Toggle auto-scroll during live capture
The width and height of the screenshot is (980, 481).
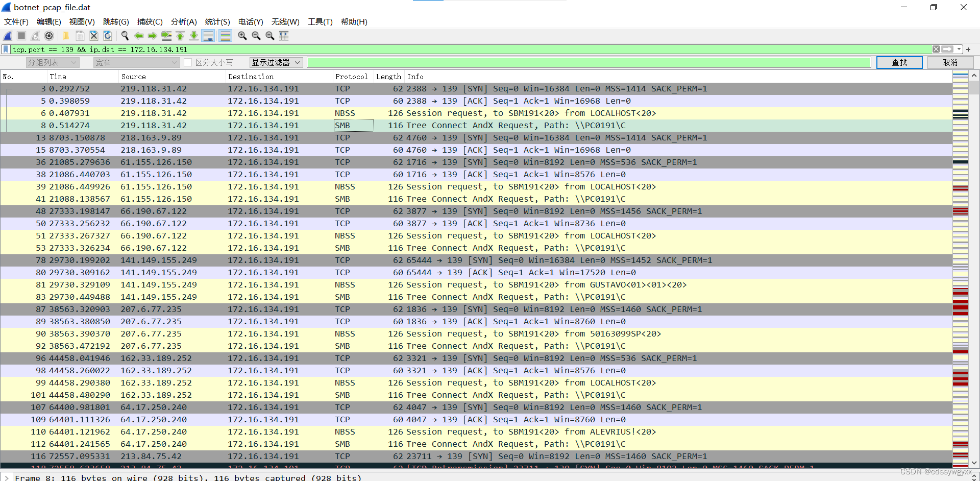click(208, 36)
